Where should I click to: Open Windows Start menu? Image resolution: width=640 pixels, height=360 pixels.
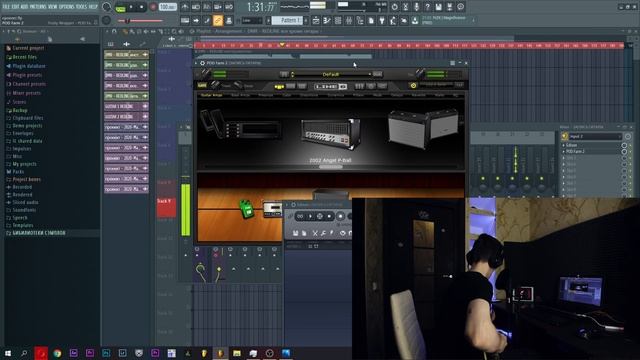coord(8,353)
